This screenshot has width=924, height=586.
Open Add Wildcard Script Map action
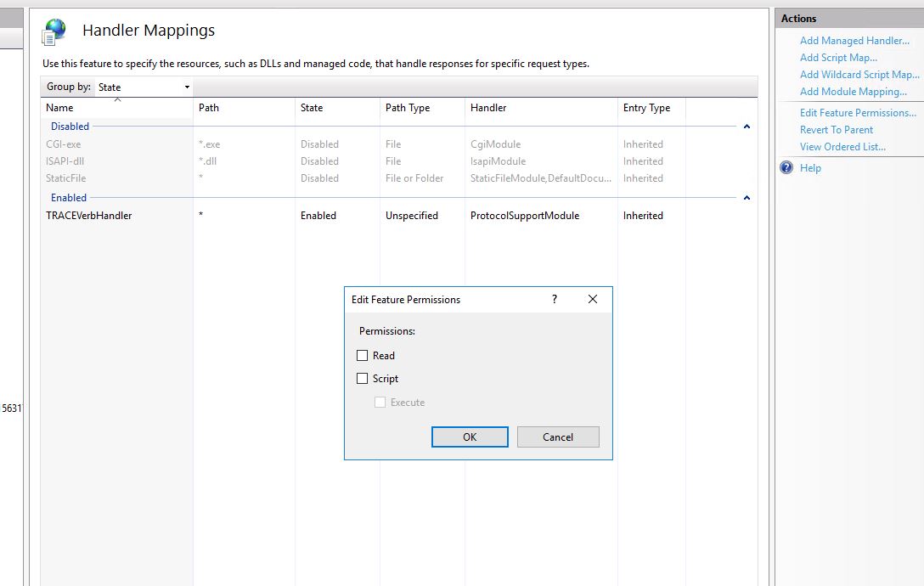859,75
